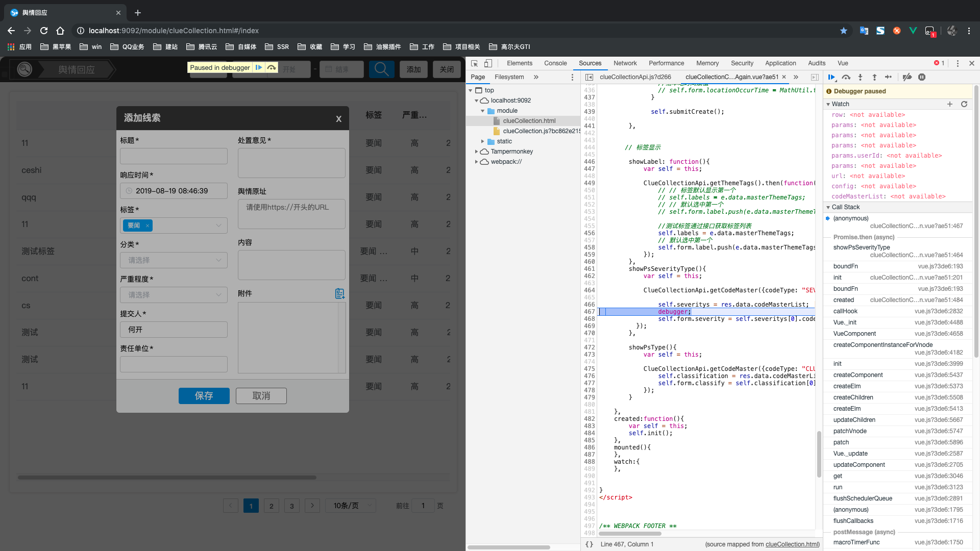Click the 取消 button
Image resolution: width=980 pixels, height=551 pixels.
[x=261, y=396]
